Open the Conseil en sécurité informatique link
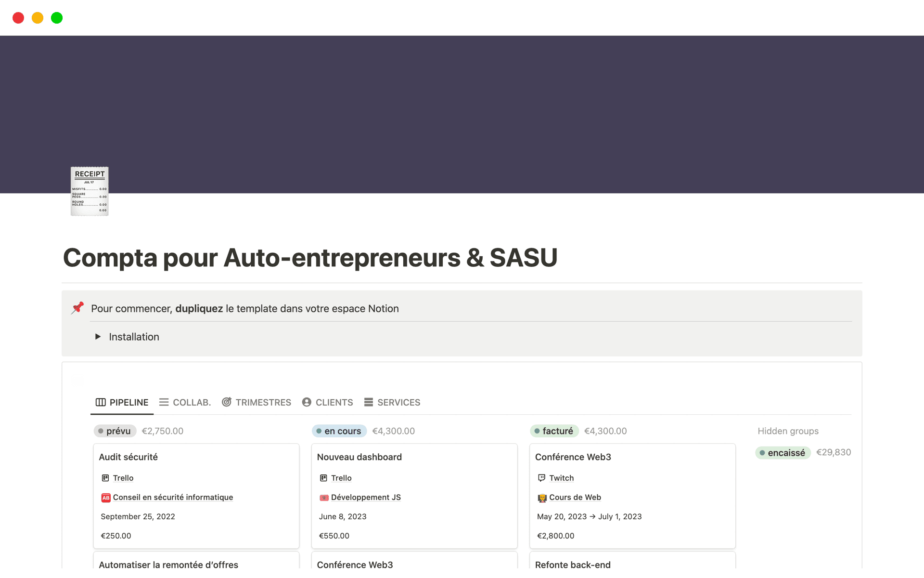This screenshot has width=924, height=578. (x=172, y=497)
